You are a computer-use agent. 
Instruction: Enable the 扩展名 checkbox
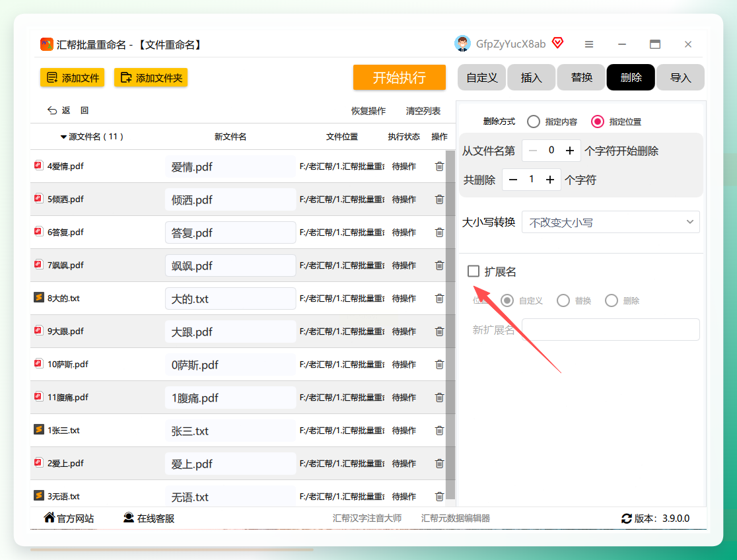pyautogui.click(x=474, y=271)
